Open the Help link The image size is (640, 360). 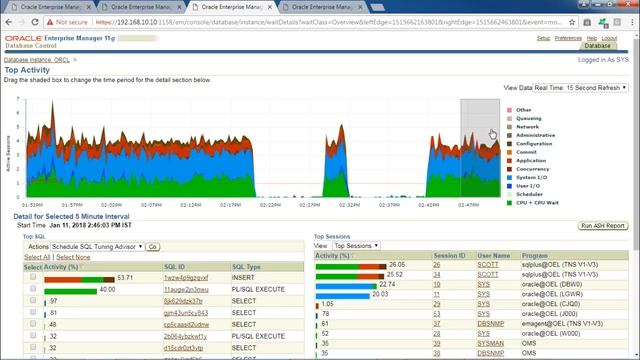coord(591,38)
